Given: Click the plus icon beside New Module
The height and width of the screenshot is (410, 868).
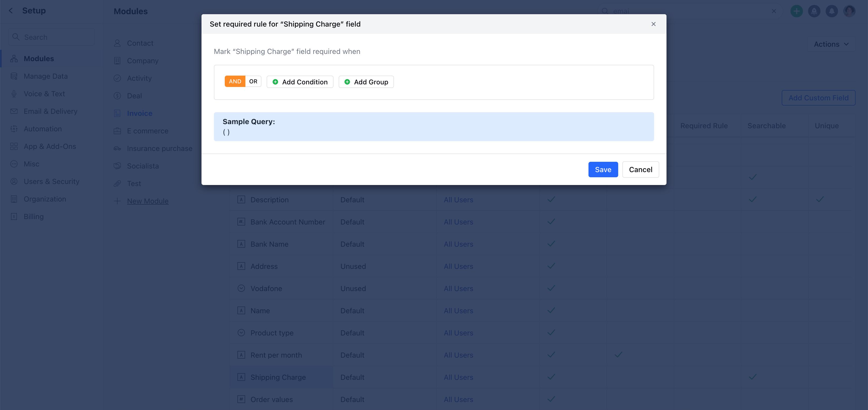Looking at the screenshot, I should pos(117,201).
